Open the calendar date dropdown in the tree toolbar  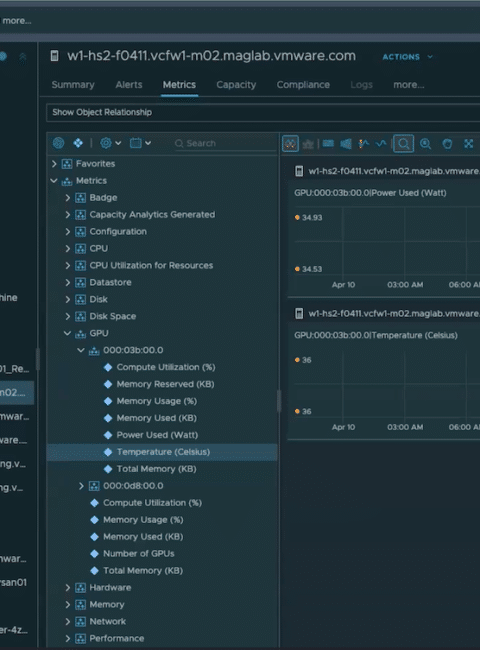[x=140, y=143]
